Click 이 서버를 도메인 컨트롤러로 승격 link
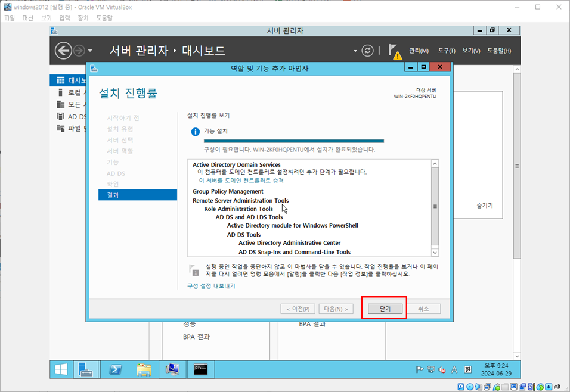 (241, 181)
